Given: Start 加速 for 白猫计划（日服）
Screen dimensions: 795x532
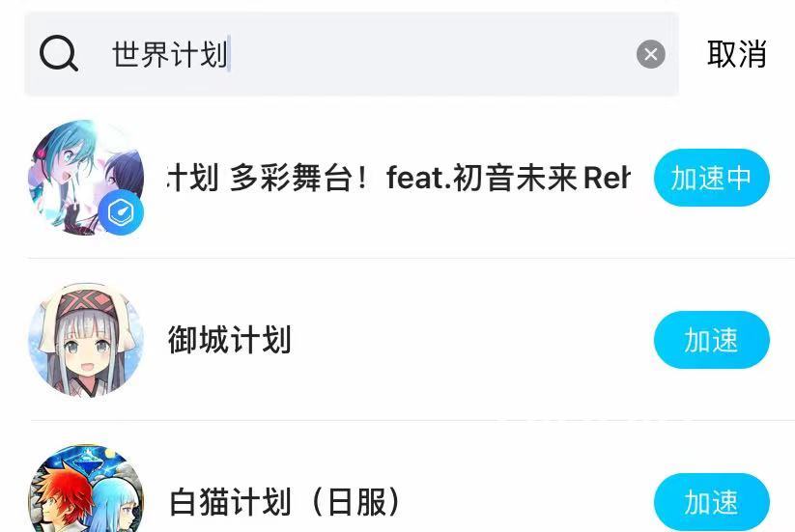Looking at the screenshot, I should click(711, 502).
